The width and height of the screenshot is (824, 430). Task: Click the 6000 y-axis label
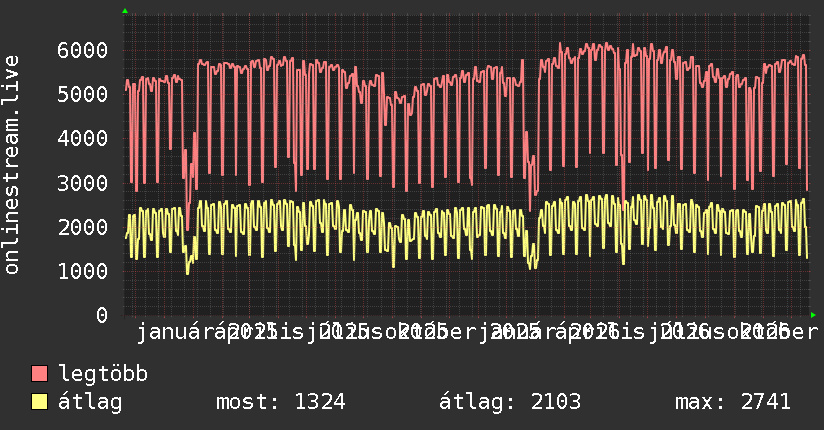[83, 50]
